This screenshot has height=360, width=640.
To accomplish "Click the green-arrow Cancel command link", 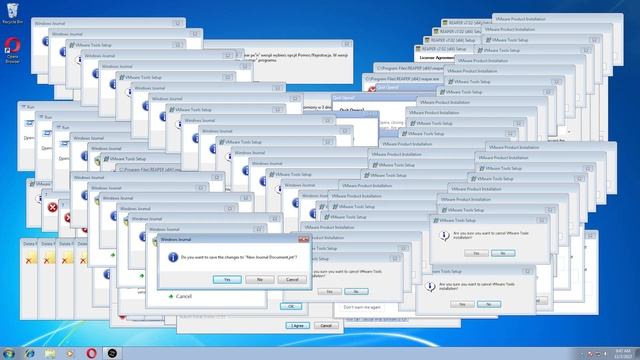I will click(180, 296).
